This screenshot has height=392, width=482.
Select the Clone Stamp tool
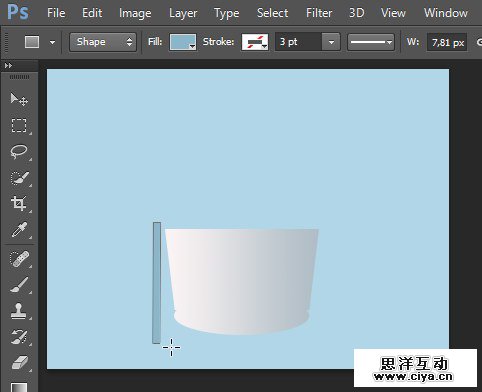coord(19,311)
